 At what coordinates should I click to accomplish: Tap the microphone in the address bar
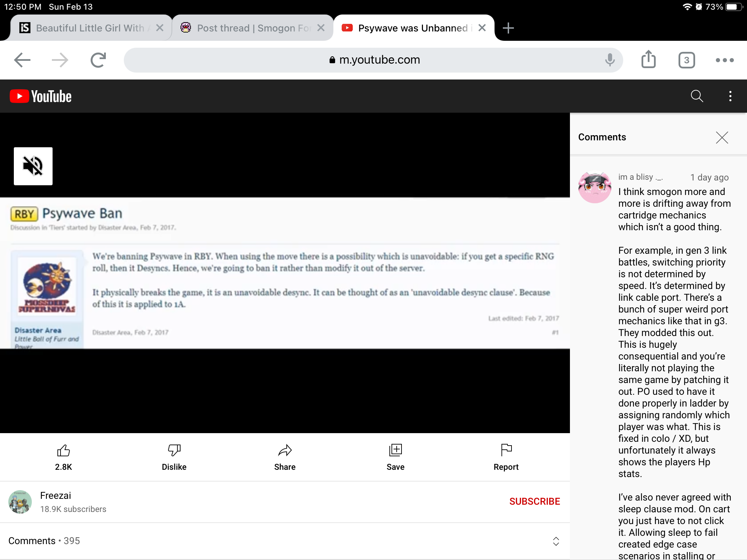pos(610,60)
